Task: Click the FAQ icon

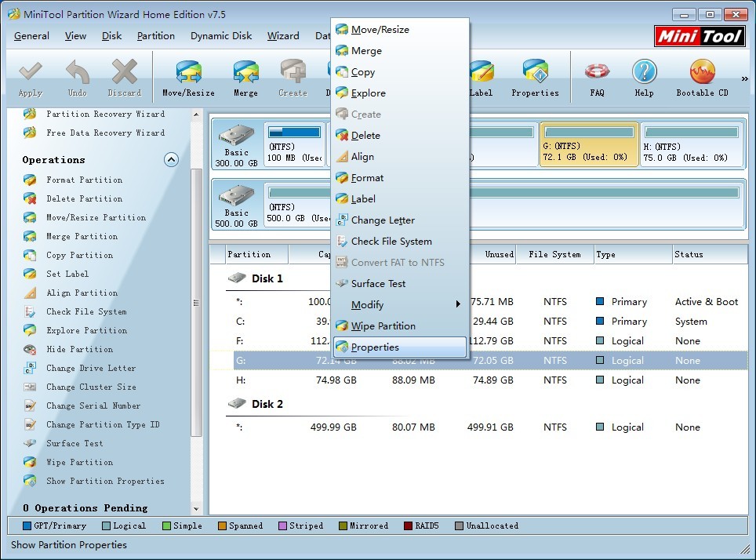Action: tap(597, 77)
